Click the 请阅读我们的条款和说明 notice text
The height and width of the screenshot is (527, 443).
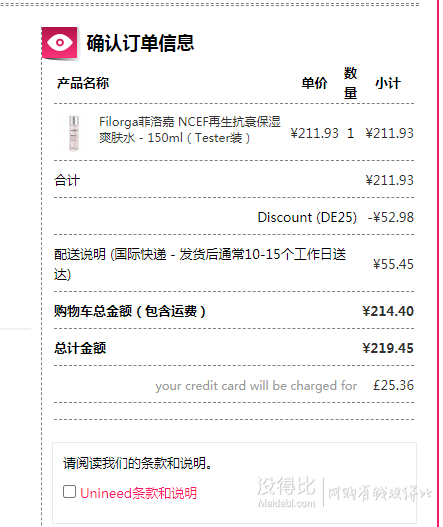click(137, 463)
